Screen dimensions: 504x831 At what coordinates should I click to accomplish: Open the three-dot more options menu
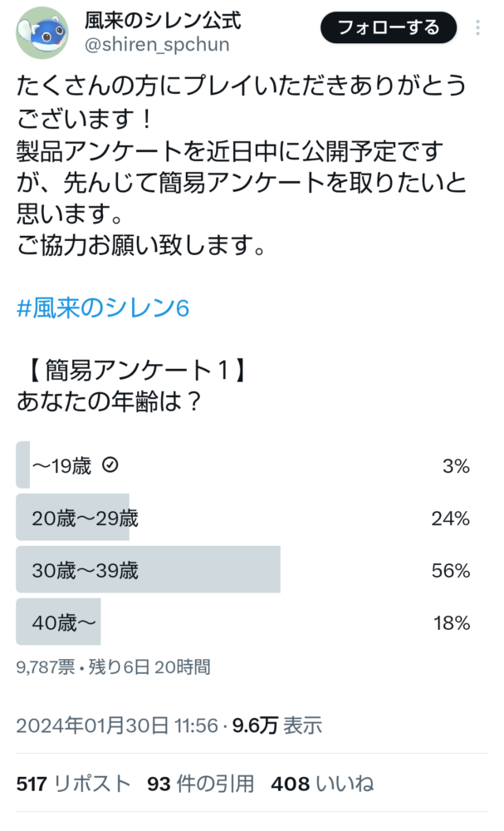[477, 27]
